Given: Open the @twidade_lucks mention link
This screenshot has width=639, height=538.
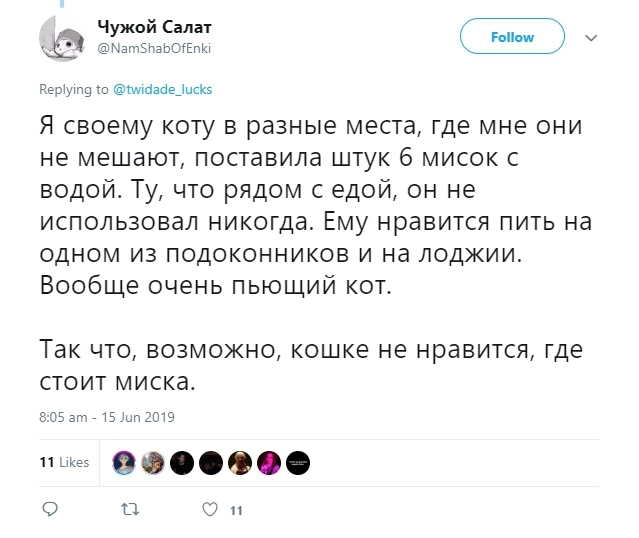Looking at the screenshot, I should point(163,89).
